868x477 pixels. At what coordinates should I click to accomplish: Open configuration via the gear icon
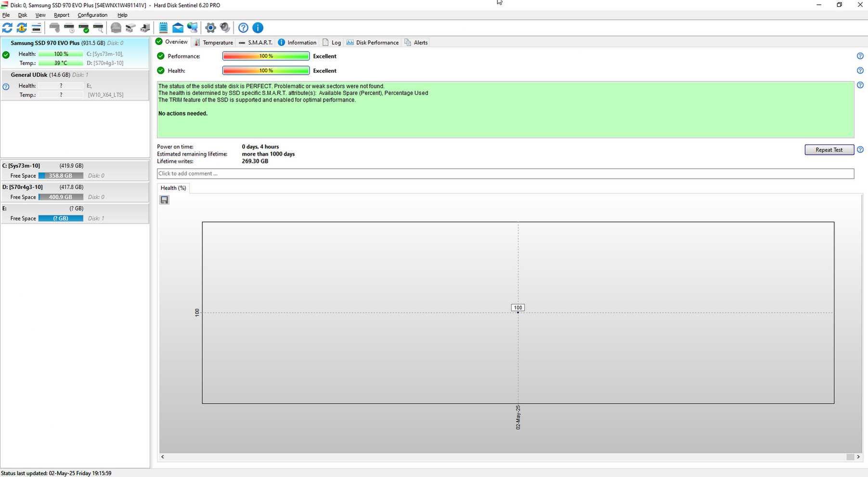tap(210, 28)
